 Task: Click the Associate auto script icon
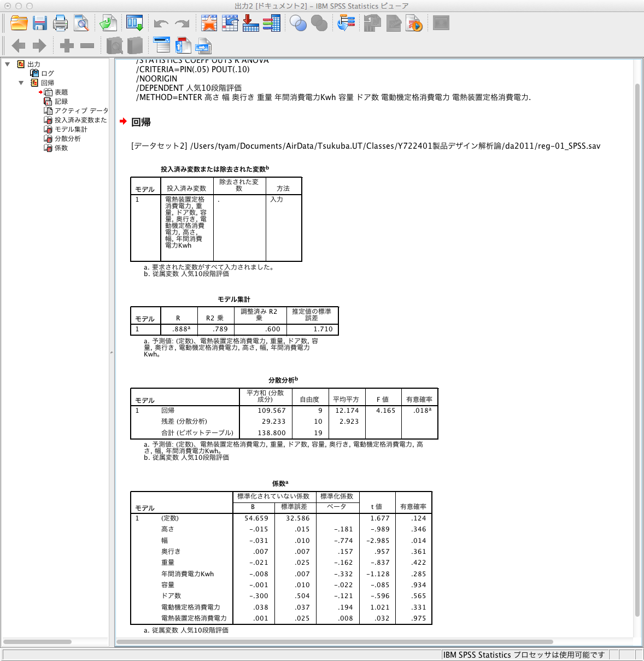click(372, 23)
